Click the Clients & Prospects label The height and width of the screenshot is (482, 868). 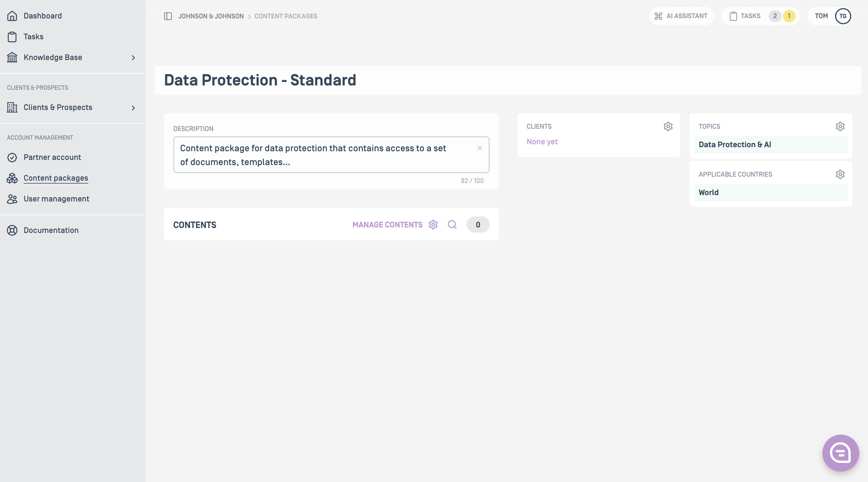pos(58,107)
